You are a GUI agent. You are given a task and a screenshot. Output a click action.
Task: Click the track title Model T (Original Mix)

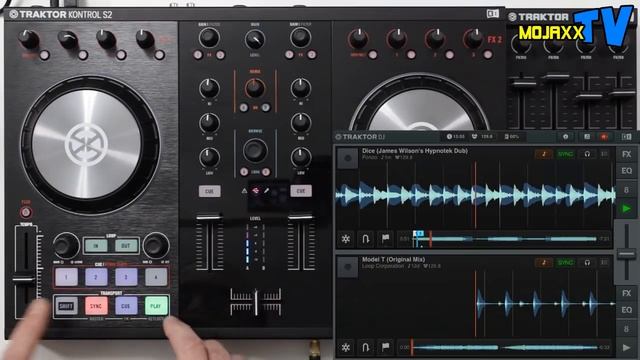click(x=393, y=260)
